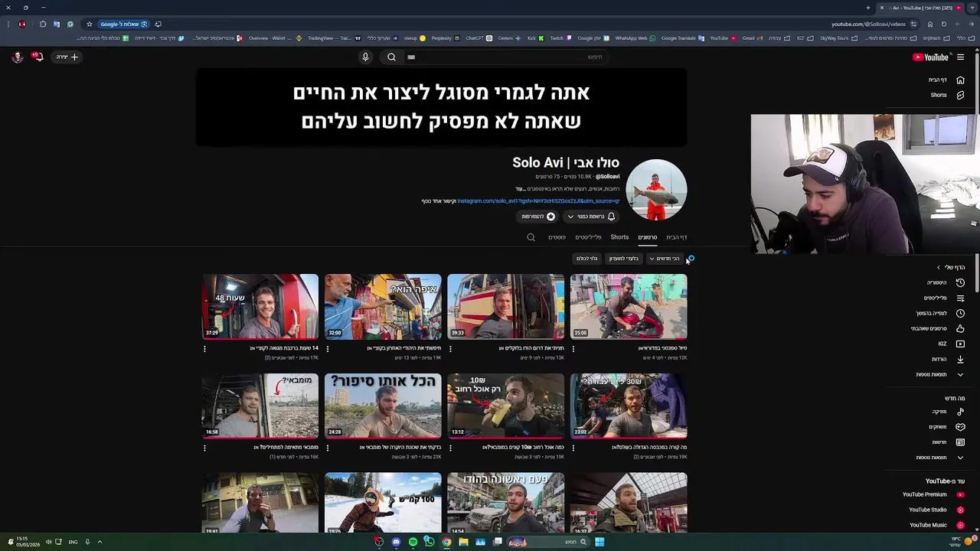Open History (היסטוריה) in sidebar
This screenshot has height=551, width=980.
point(944,282)
